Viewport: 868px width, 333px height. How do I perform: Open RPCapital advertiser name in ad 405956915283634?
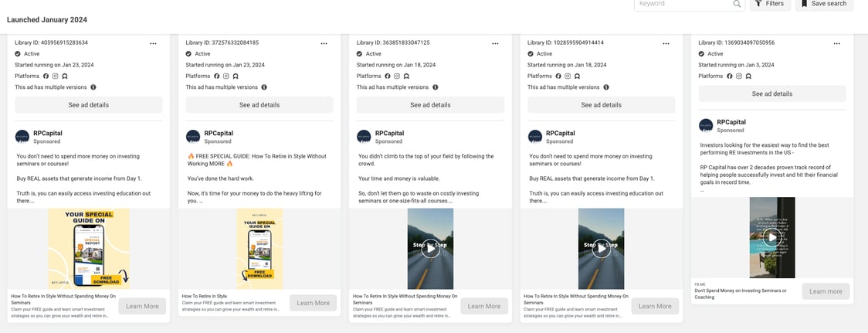(x=48, y=133)
